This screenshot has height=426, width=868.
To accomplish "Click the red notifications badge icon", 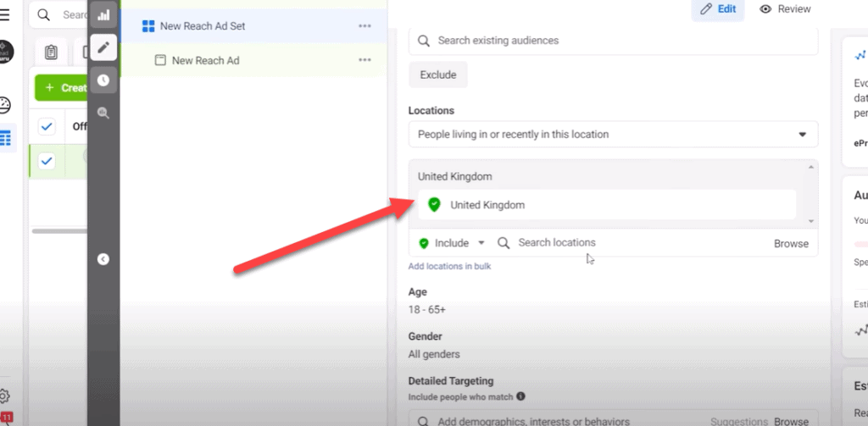I will click(6, 418).
